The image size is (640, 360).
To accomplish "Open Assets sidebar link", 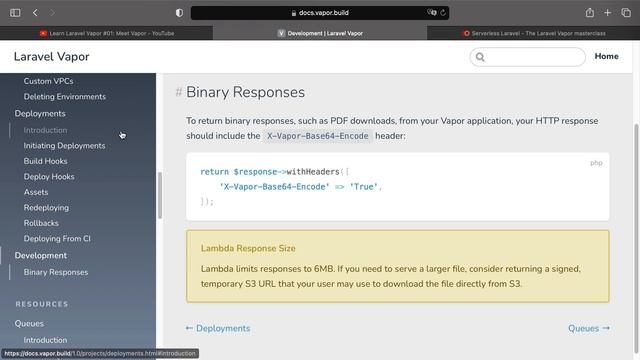I will 36,192.
